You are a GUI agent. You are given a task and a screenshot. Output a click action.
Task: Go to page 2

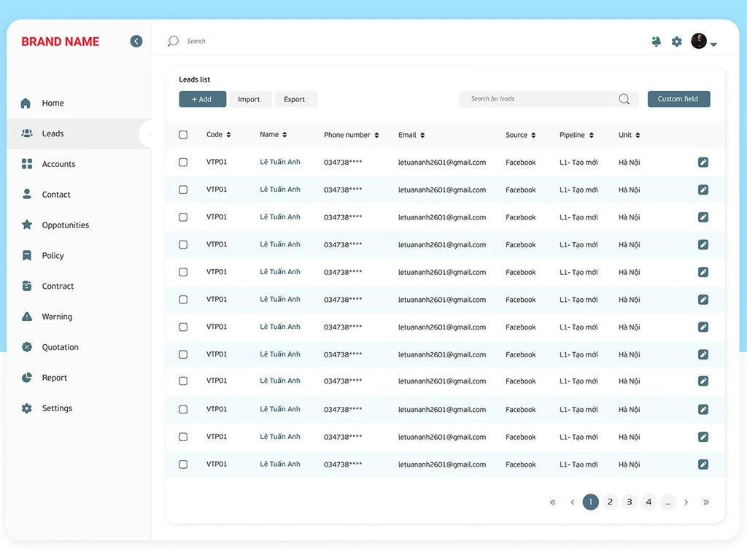pos(610,502)
